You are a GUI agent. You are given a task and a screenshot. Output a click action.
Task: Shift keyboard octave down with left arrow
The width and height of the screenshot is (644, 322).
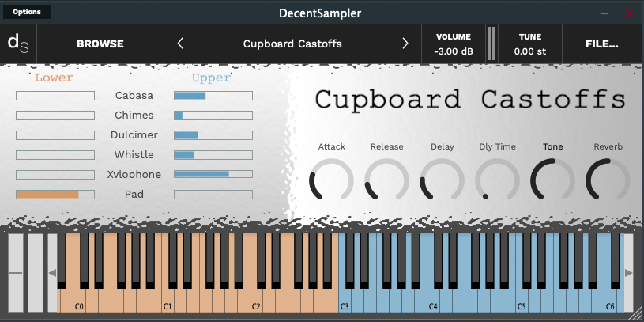click(x=53, y=273)
